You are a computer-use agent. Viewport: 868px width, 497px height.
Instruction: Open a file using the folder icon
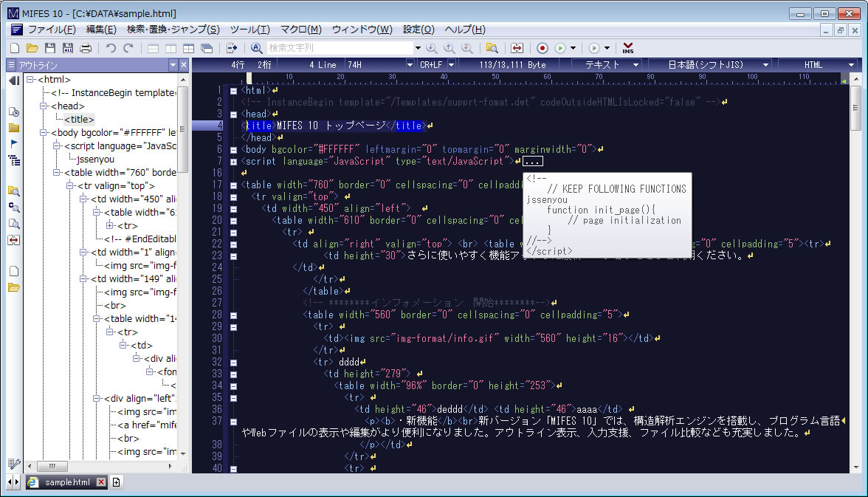tap(32, 48)
